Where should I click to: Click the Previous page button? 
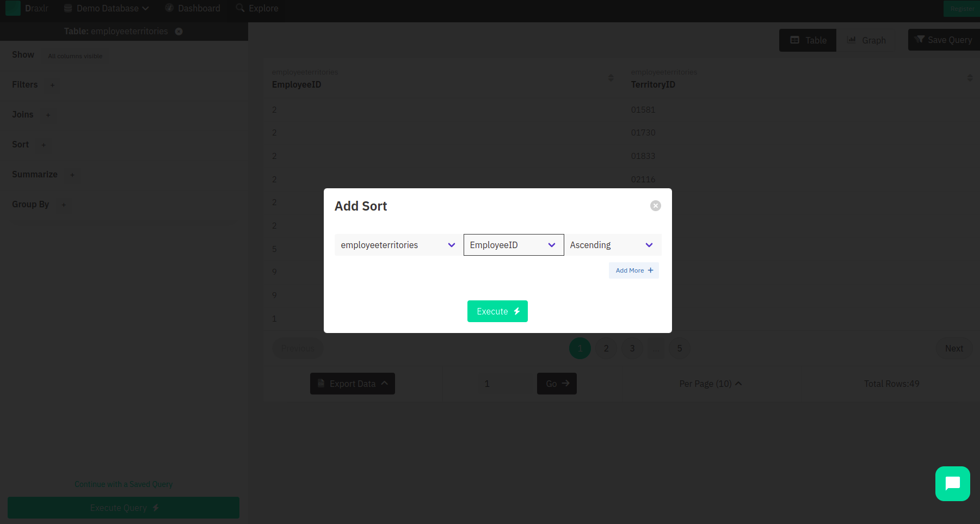(x=298, y=348)
